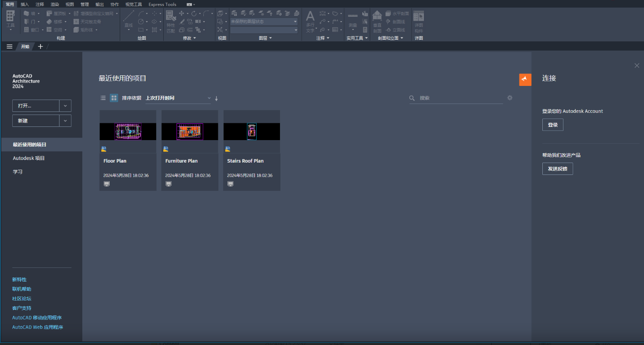Click the 剖面线 (Section Line) icon
The height and width of the screenshot is (345, 644).
click(x=388, y=22)
